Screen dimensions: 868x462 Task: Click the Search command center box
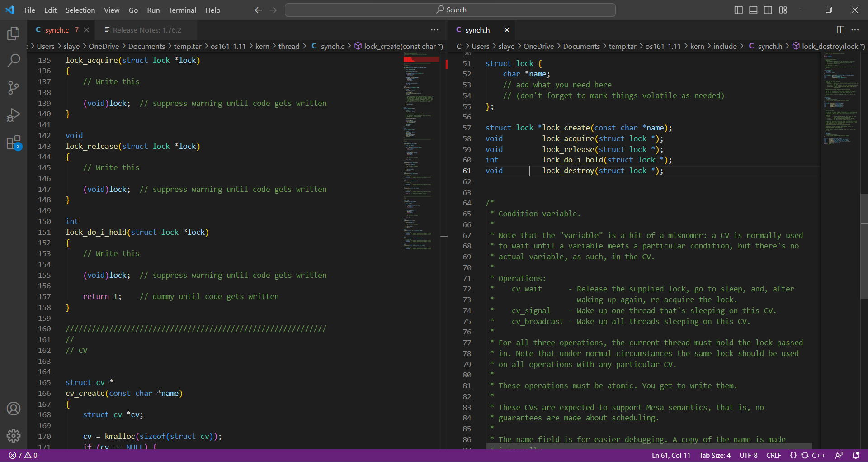pyautogui.click(x=450, y=10)
